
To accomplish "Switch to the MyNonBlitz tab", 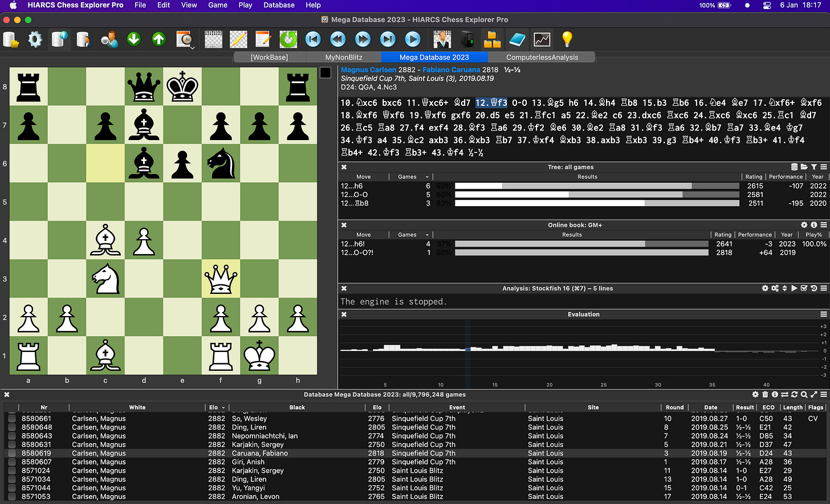I will [x=344, y=57].
